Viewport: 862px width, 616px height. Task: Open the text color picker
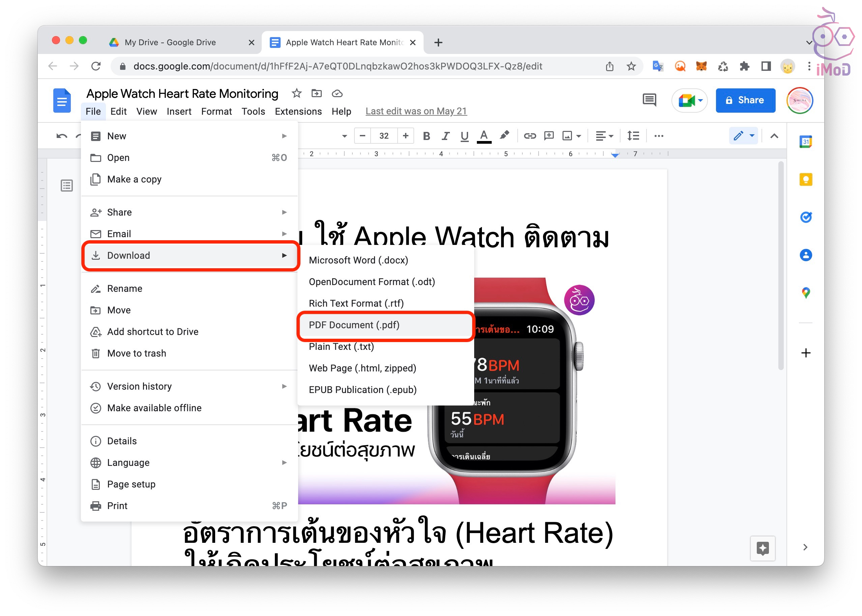[x=484, y=136]
